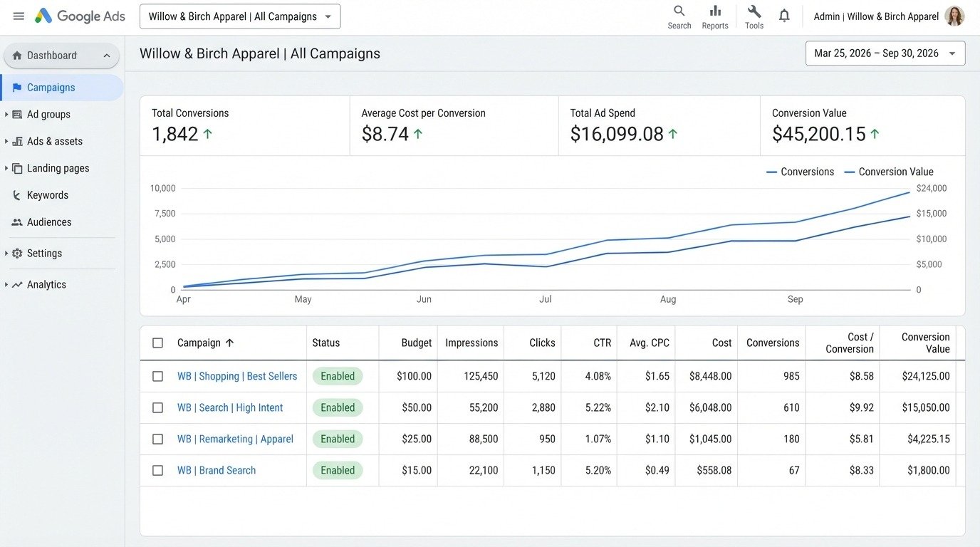
Task: Open the date range dropdown
Action: point(885,53)
